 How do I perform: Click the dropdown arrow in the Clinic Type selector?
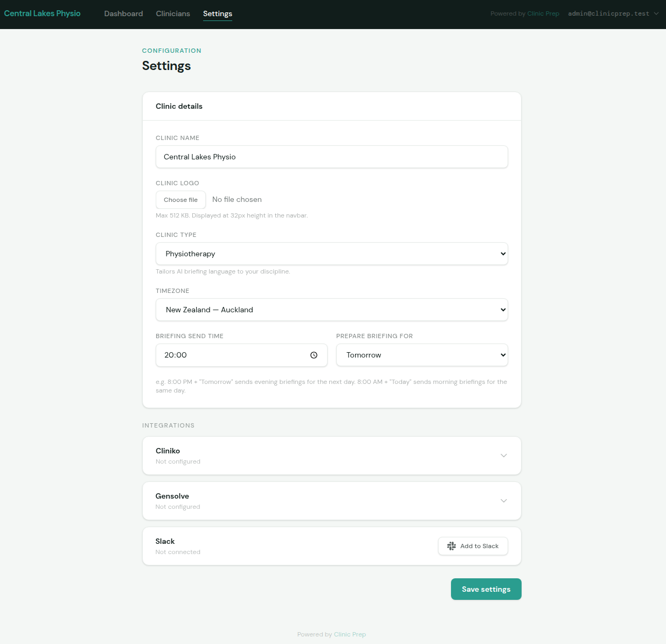[x=502, y=254]
